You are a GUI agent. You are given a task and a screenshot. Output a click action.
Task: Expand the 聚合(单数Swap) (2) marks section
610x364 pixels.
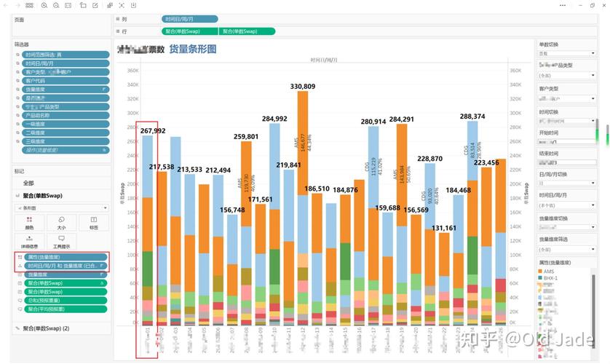point(46,328)
